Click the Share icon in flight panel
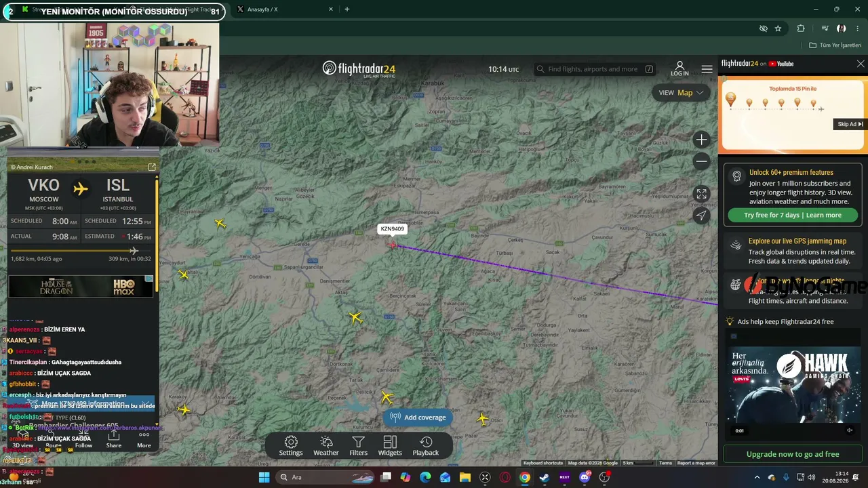Screen dimensions: 868x488 [x=114, y=439]
